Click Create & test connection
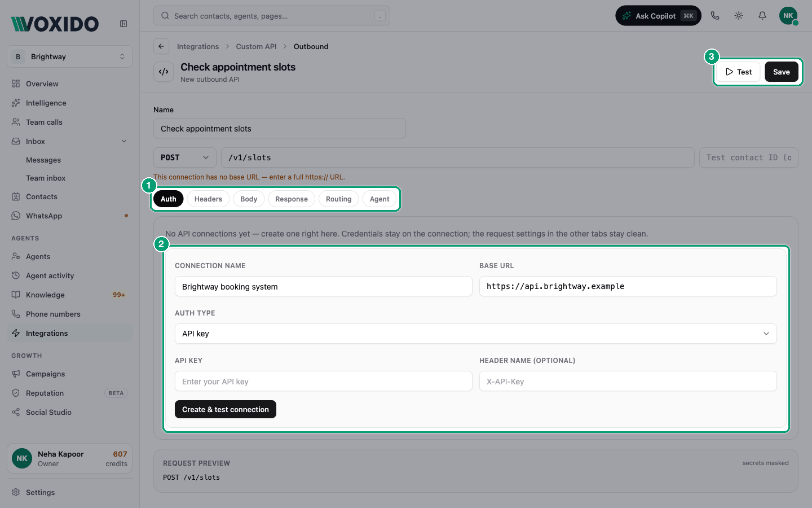Viewport: 812px width, 508px height. coord(226,409)
